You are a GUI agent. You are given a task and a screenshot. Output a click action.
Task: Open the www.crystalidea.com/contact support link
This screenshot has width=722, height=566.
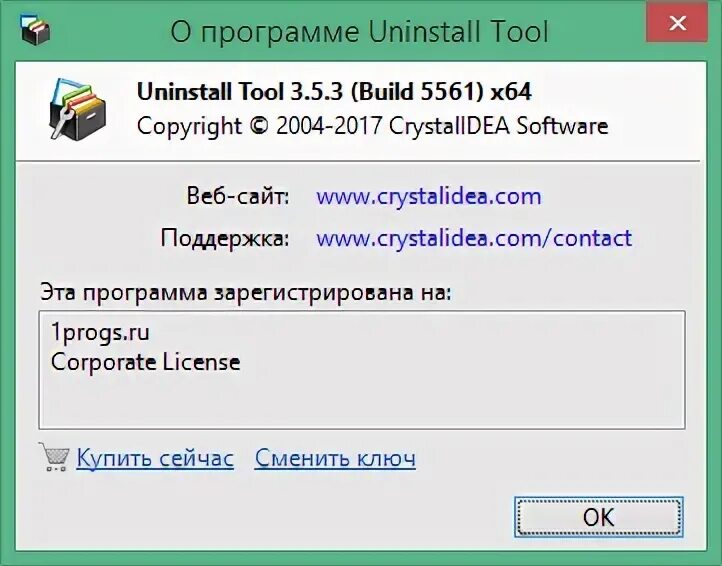(x=473, y=238)
